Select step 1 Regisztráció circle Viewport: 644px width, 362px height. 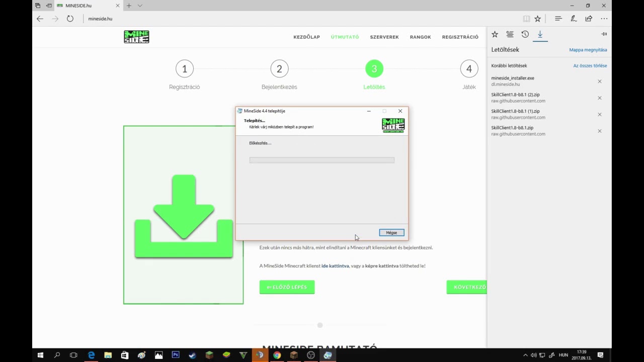pos(185,69)
